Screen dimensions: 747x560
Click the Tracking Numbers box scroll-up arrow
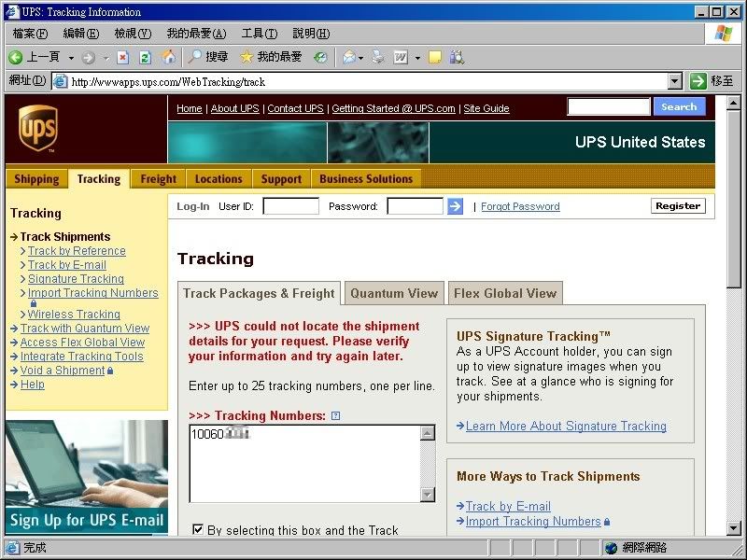[428, 433]
